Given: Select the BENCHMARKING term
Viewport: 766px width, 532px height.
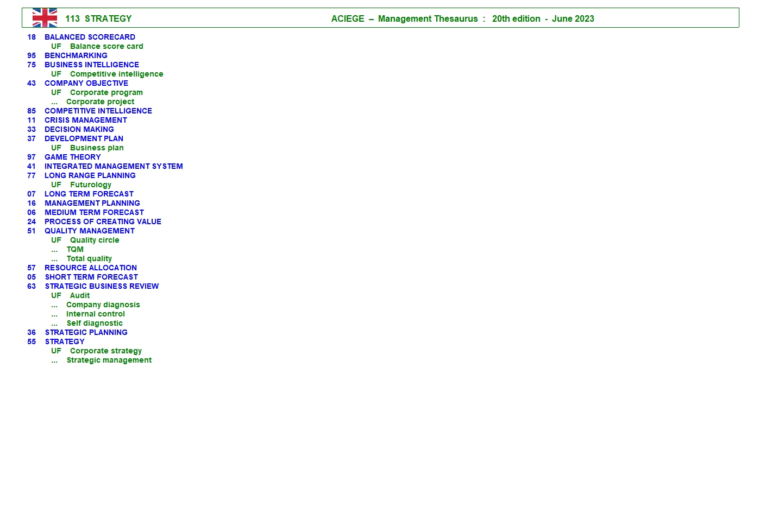Looking at the screenshot, I should [x=76, y=55].
